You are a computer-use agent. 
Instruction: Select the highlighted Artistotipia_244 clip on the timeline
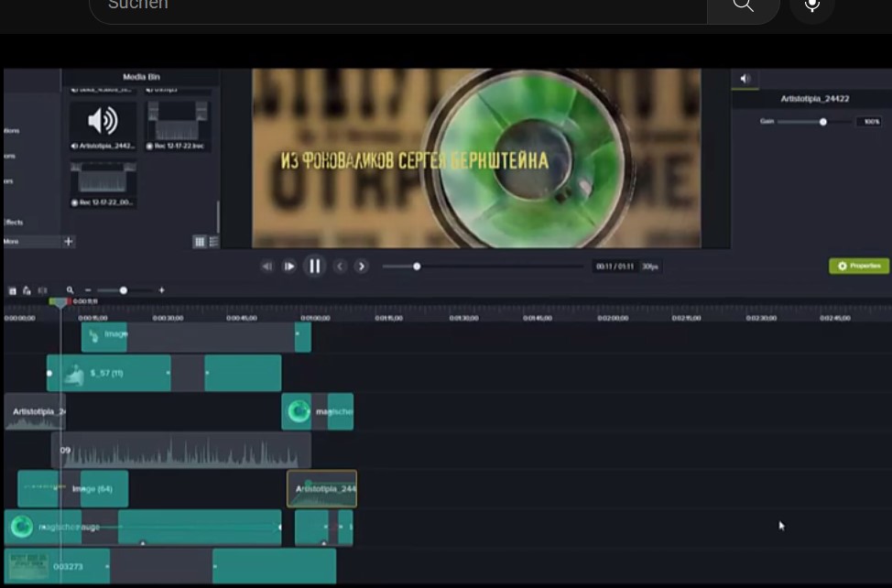(322, 488)
